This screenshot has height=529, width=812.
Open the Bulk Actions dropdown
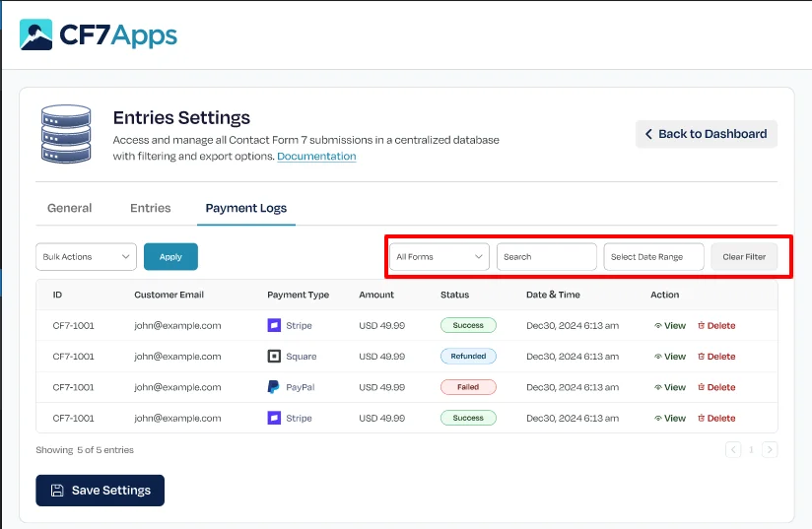[86, 257]
